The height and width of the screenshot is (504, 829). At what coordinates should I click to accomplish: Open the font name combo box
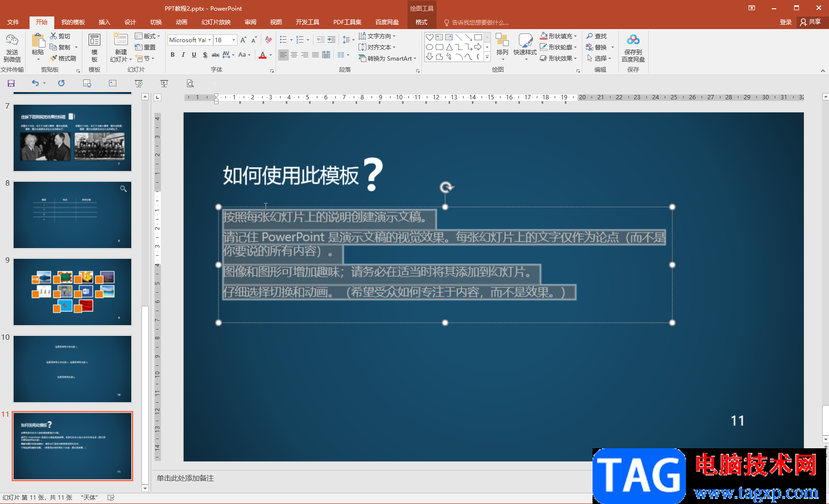pyautogui.click(x=190, y=40)
